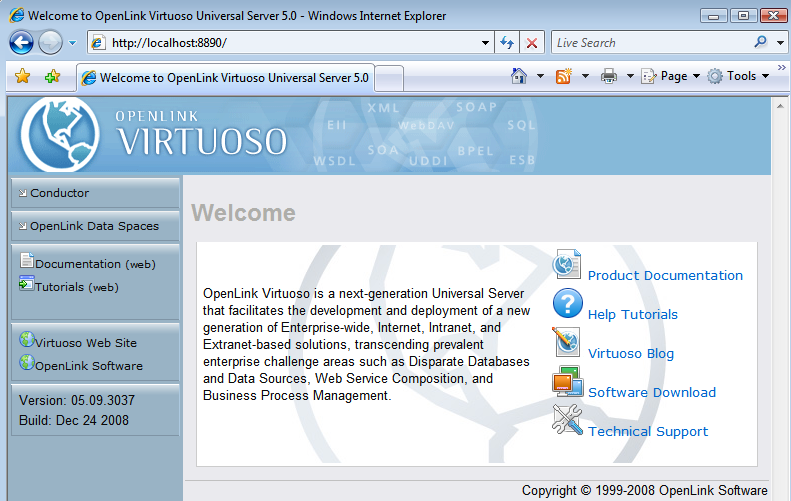Click the browser Refresh button
This screenshot has height=501, width=791.
click(x=507, y=43)
